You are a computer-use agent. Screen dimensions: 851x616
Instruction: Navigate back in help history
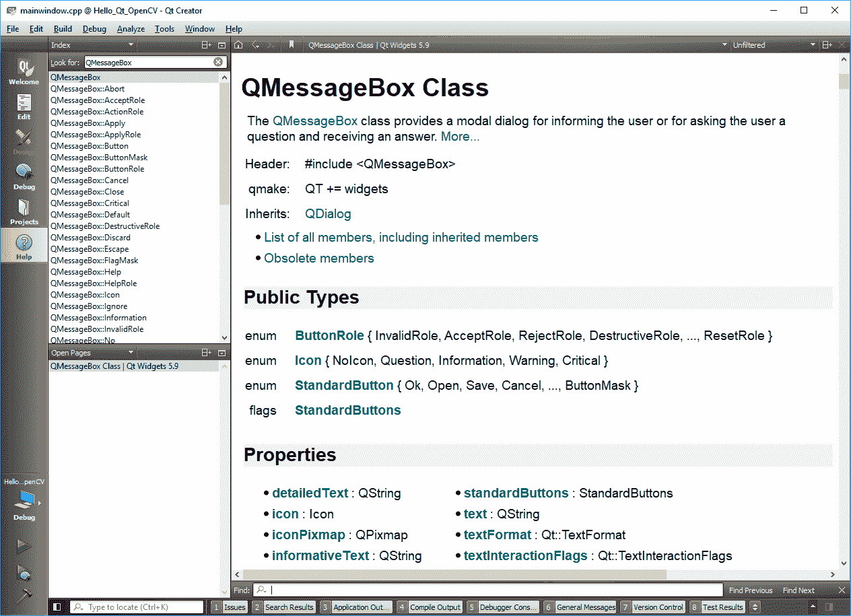tap(256, 45)
